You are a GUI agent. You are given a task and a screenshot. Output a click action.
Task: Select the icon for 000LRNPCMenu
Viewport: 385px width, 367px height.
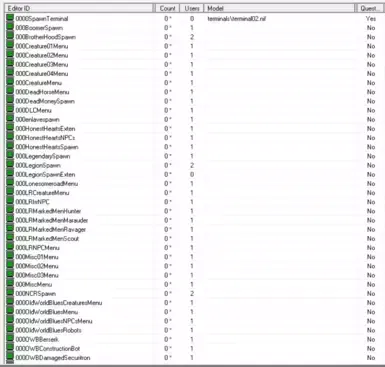click(x=10, y=248)
